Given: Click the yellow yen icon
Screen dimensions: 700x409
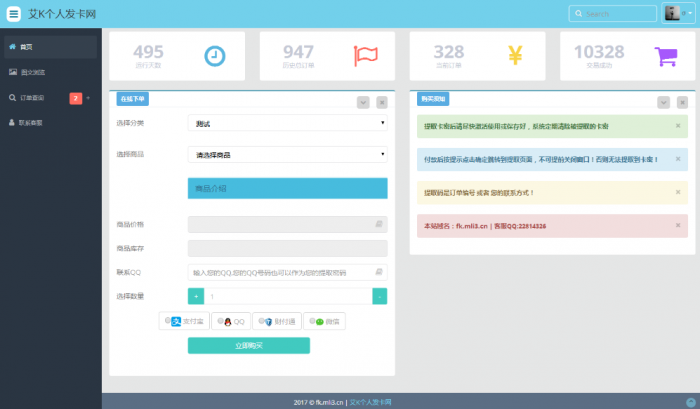Looking at the screenshot, I should (x=515, y=56).
